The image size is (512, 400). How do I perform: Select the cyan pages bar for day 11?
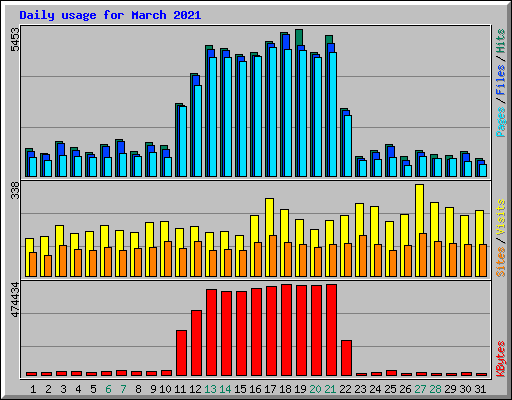coord(183,141)
